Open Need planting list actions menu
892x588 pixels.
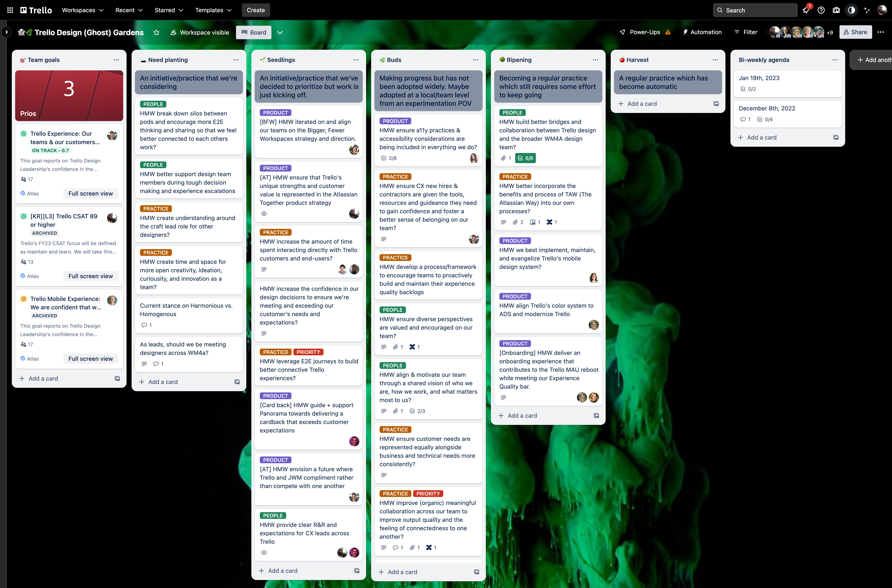point(236,60)
